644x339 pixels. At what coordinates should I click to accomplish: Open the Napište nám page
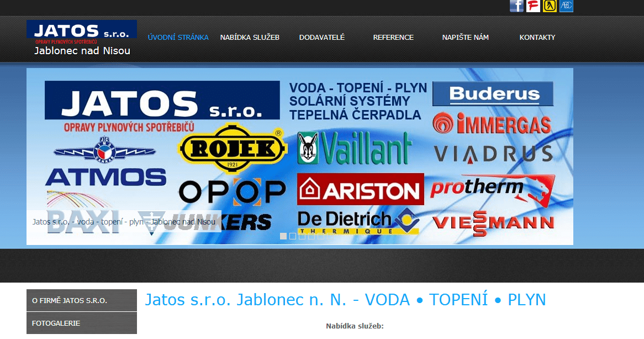click(x=466, y=38)
